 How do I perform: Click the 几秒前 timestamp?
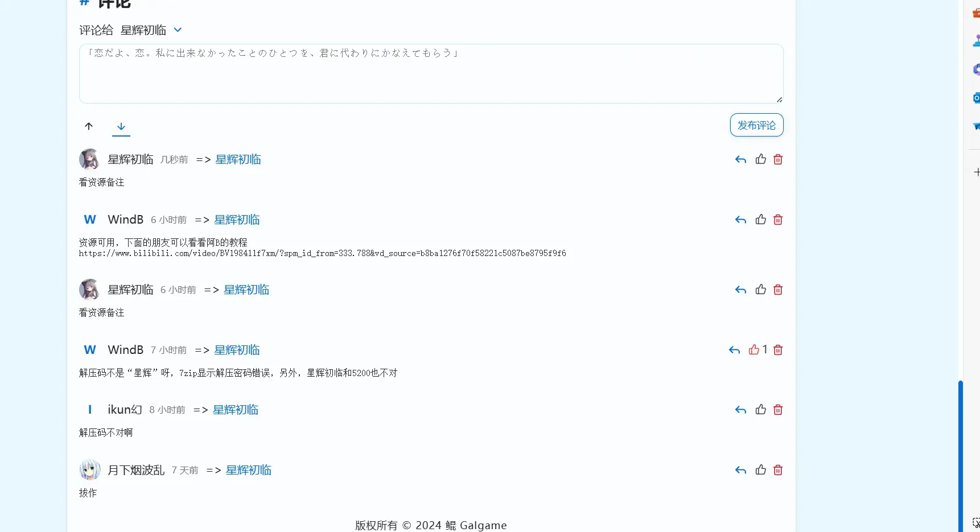pyautogui.click(x=174, y=160)
